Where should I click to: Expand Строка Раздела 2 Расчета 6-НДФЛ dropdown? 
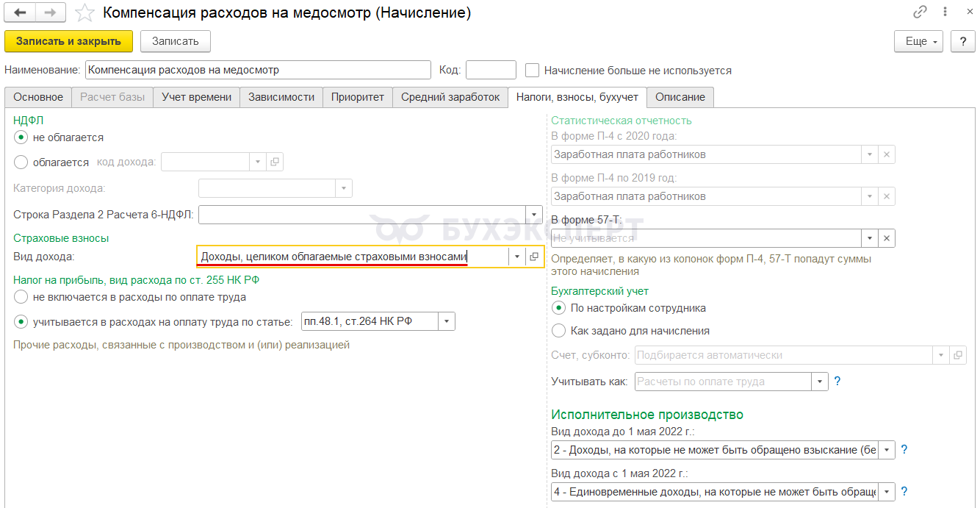(534, 215)
